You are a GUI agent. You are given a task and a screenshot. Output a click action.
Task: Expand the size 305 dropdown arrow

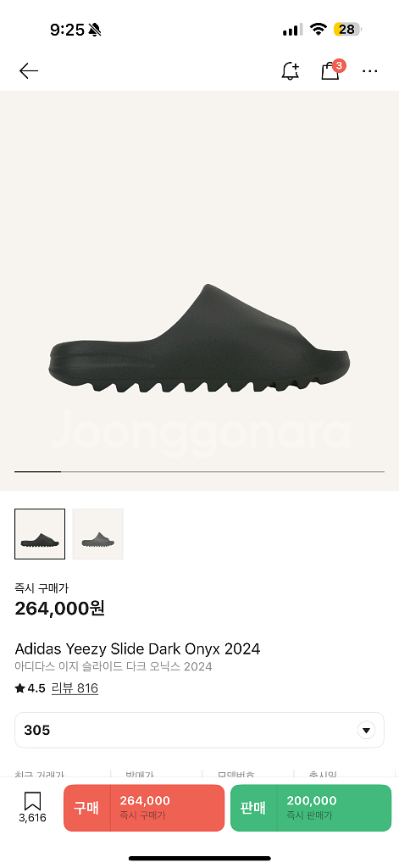coord(366,730)
